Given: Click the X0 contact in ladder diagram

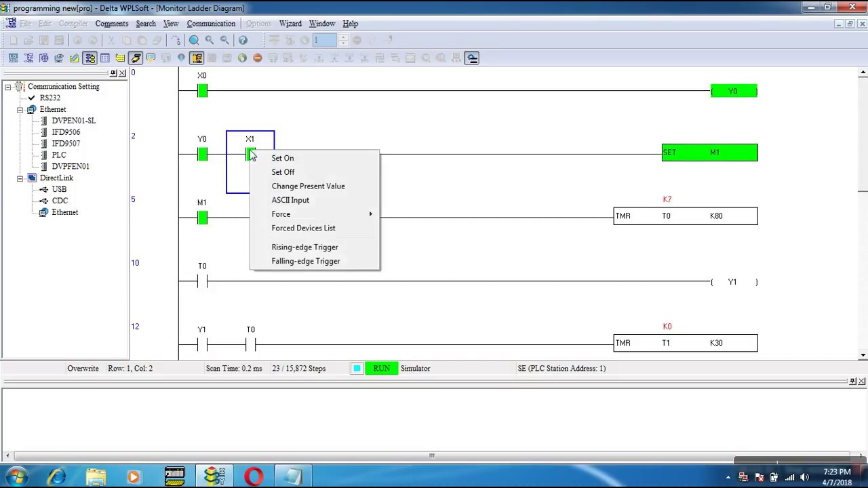Looking at the screenshot, I should tap(202, 91).
